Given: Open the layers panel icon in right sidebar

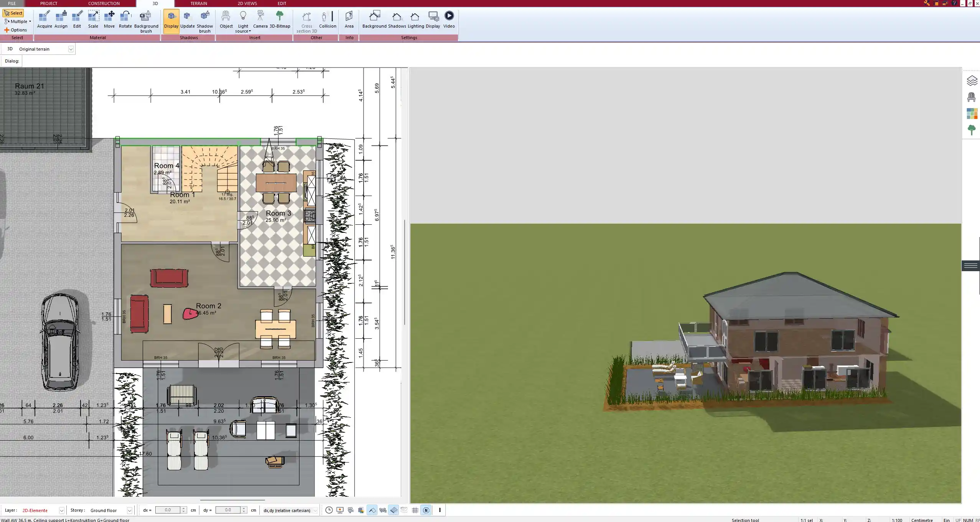Looking at the screenshot, I should (x=972, y=81).
